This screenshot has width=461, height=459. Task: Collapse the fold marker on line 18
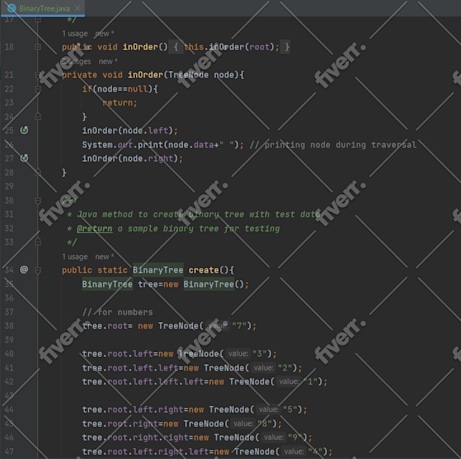click(x=38, y=47)
